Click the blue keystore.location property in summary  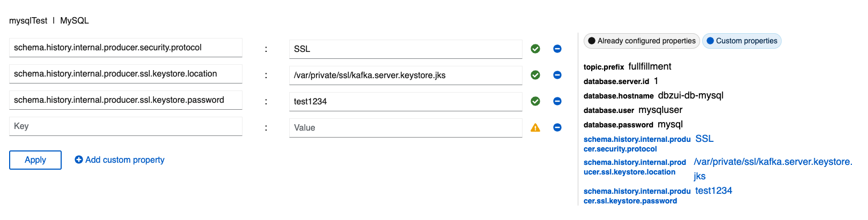tap(635, 167)
